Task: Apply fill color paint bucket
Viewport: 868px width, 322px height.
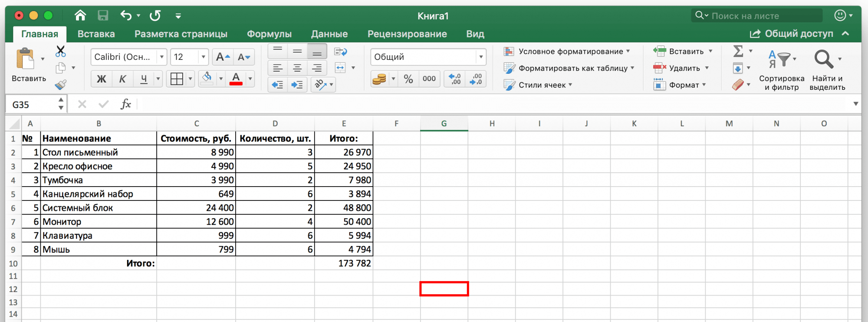Action: [x=207, y=79]
